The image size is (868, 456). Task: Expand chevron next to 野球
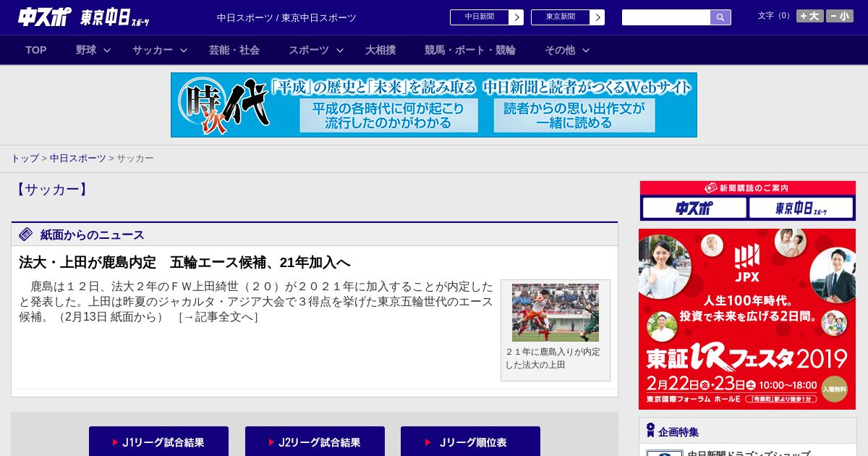(x=107, y=50)
